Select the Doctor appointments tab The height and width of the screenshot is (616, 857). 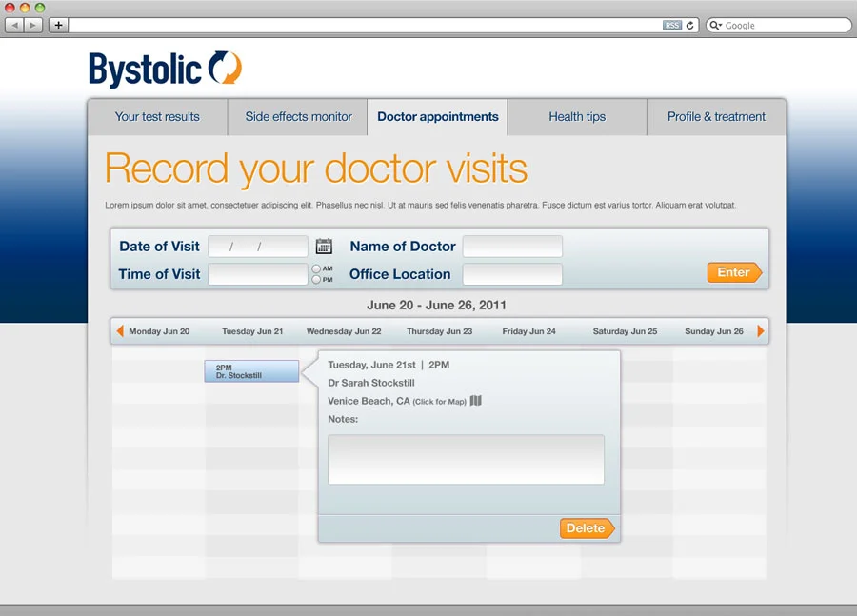point(437,117)
